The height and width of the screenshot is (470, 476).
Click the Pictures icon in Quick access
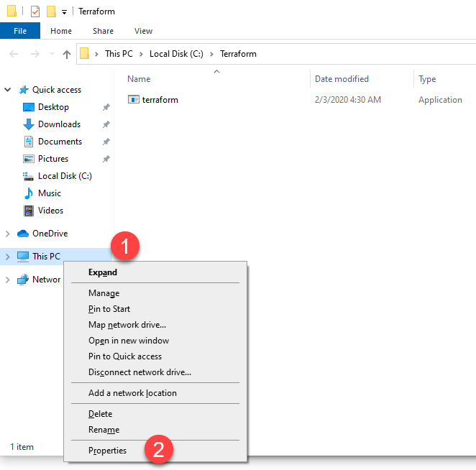[29, 159]
